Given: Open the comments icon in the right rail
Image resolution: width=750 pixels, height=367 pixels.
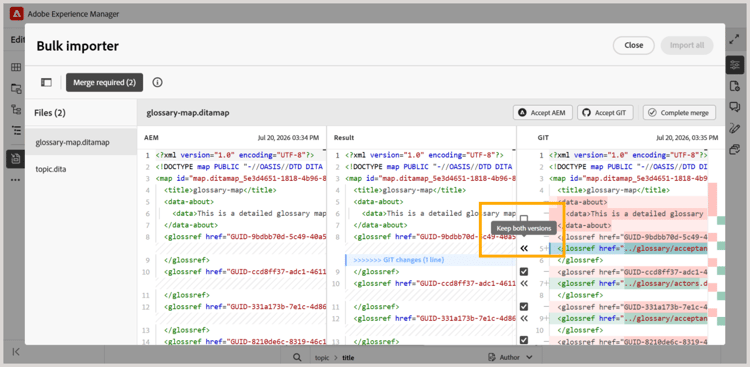Looking at the screenshot, I should point(734,107).
